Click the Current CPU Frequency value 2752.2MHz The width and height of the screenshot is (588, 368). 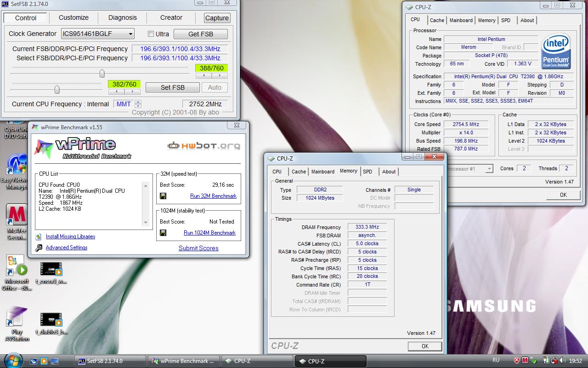click(x=205, y=104)
